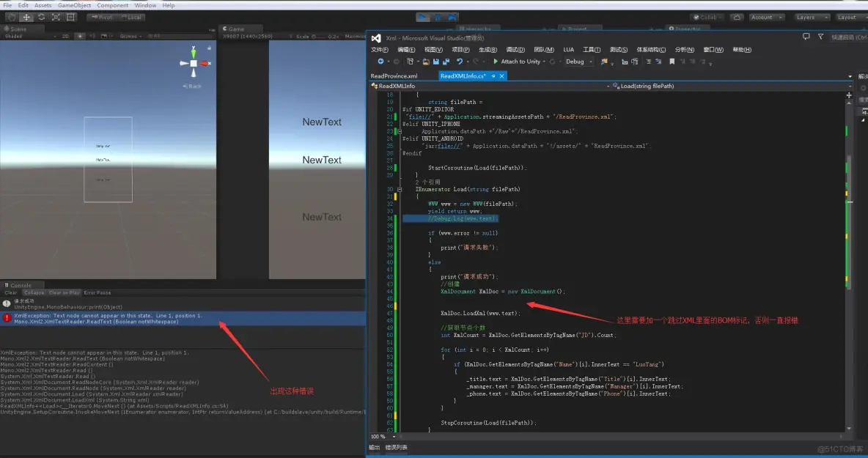Click the green Y axis gizmo cone
The height and width of the screenshot is (458, 868).
(194, 52)
